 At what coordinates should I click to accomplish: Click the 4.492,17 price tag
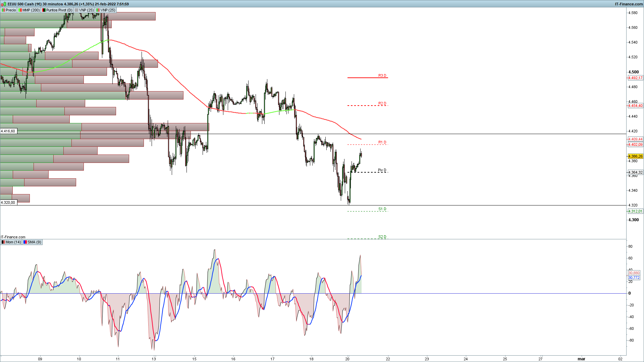(x=635, y=78)
